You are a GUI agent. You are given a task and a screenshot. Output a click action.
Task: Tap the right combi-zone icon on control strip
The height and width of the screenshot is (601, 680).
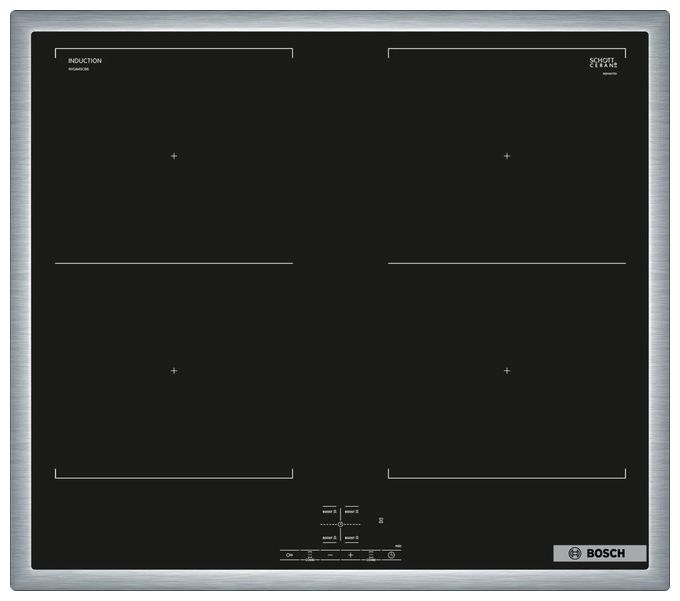click(x=371, y=555)
